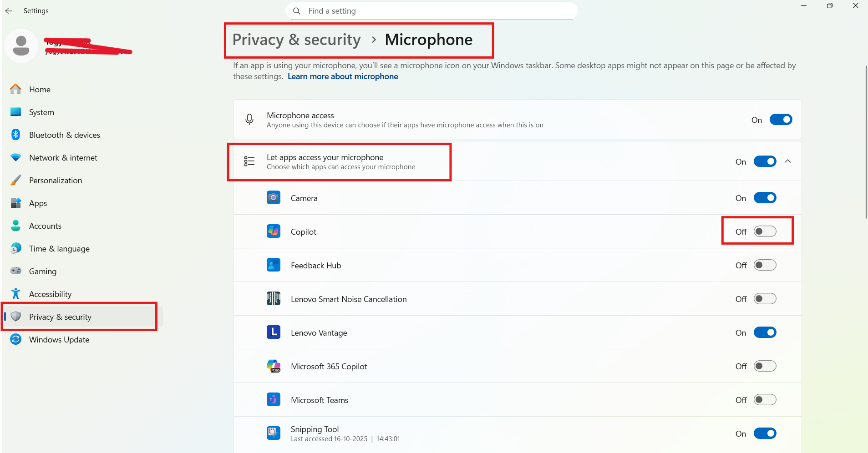Click the Personalization brush icon

15,180
